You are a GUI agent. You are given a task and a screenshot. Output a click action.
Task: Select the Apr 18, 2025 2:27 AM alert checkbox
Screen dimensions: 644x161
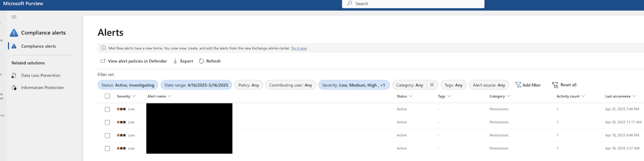(107, 149)
